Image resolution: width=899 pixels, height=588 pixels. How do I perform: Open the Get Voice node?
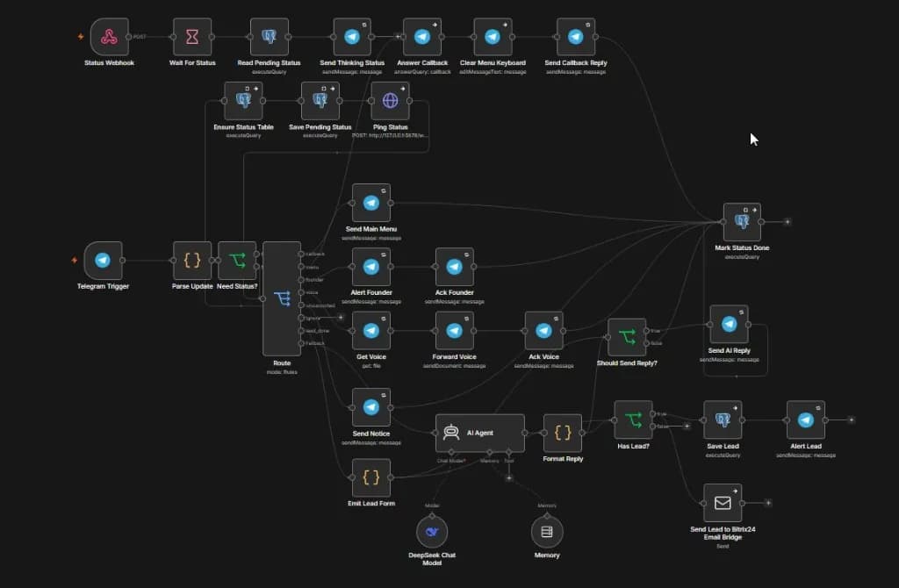coord(371,331)
